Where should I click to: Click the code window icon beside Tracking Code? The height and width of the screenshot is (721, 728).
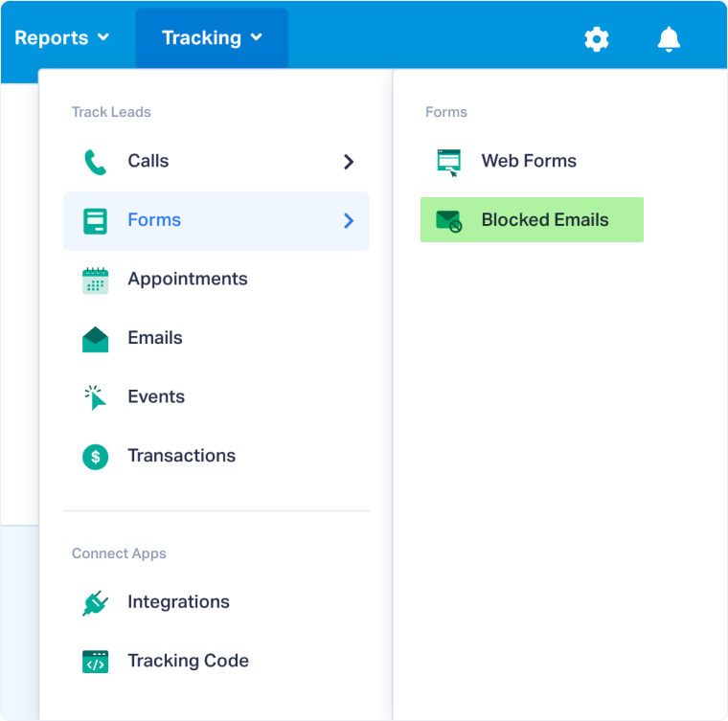click(x=95, y=662)
